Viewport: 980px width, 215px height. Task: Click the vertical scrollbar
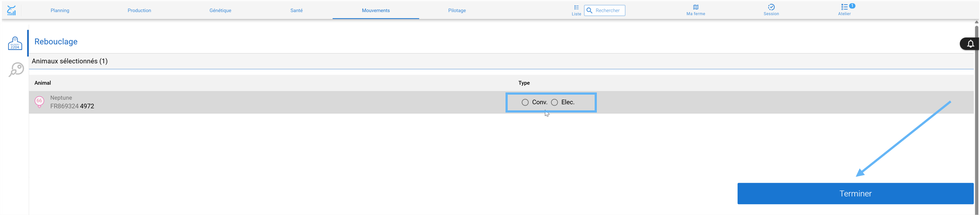977,120
